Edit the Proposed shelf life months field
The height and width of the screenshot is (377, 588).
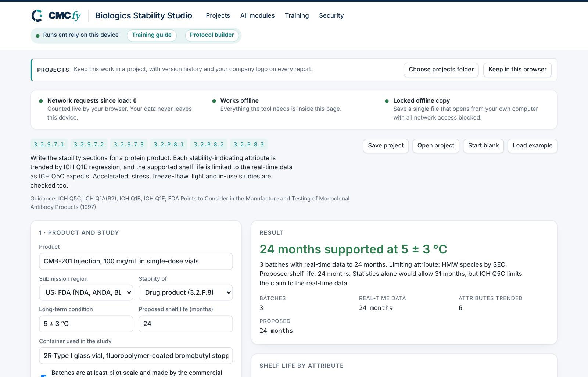point(186,324)
